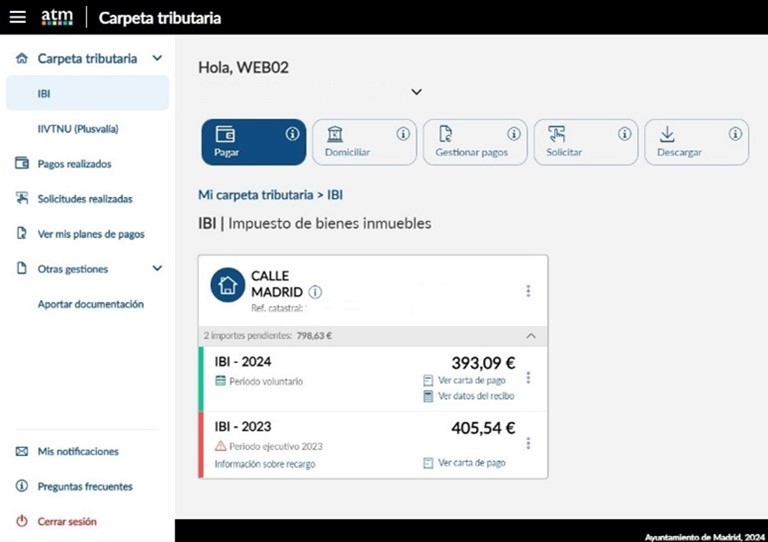768x542 pixels.
Task: Open three-dot menu for CALLE MADRID property
Action: coord(528,291)
